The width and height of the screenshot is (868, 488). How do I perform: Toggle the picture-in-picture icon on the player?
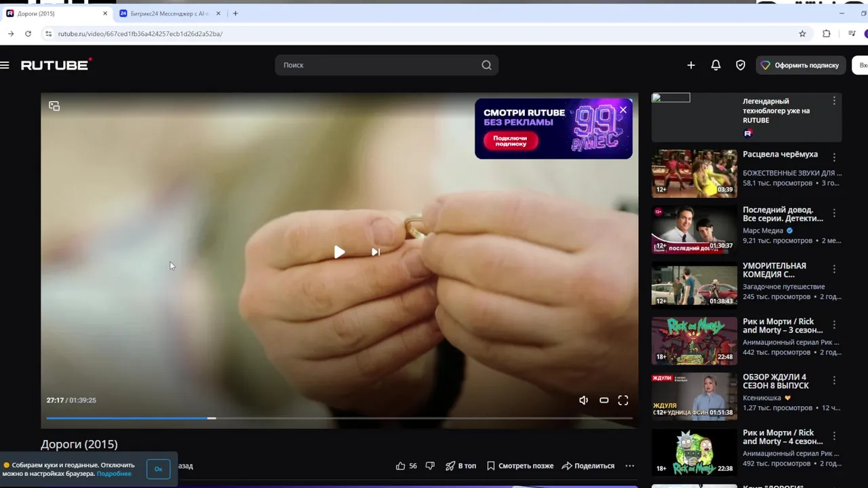(x=54, y=106)
